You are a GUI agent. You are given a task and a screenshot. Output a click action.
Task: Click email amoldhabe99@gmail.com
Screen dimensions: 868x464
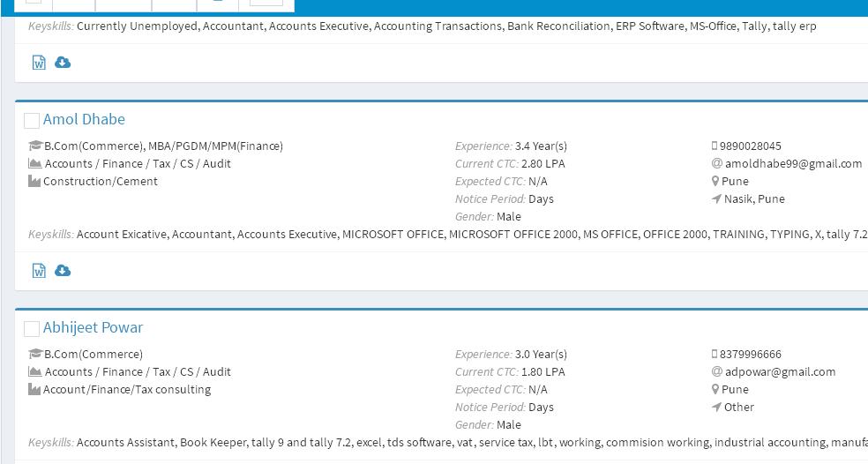point(793,163)
